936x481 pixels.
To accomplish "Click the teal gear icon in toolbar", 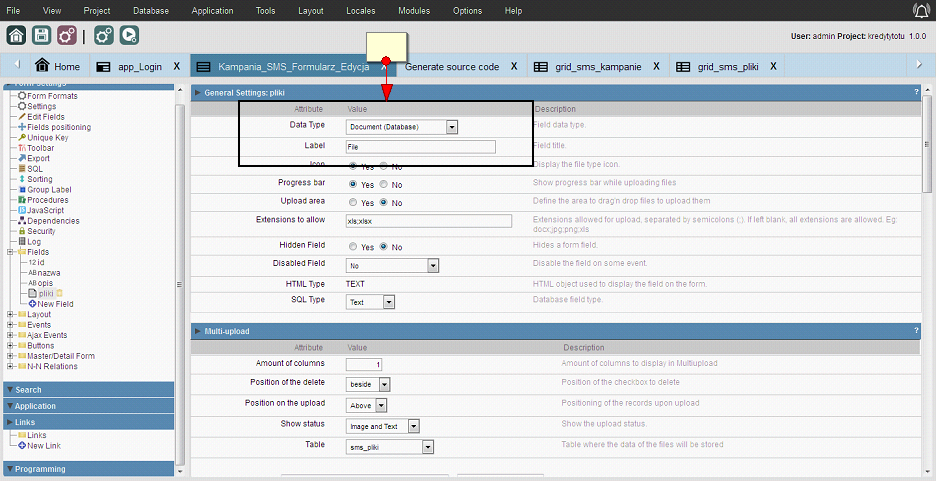I will [104, 35].
